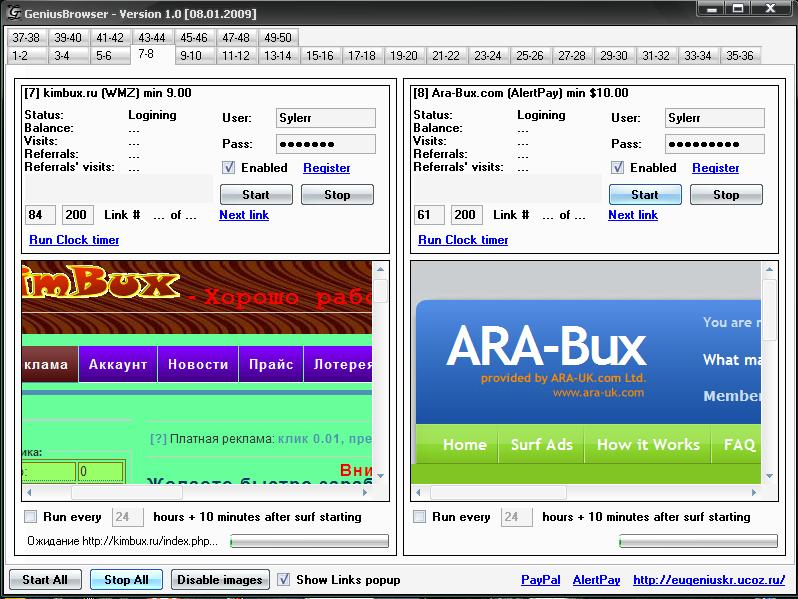Select the 3-4 tab
The height and width of the screenshot is (599, 798).
(68, 55)
